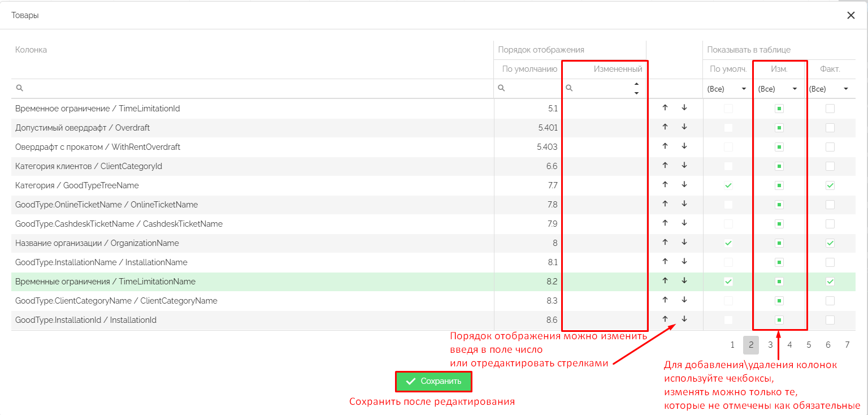Go to page 3
The width and height of the screenshot is (868, 415).
(x=770, y=345)
